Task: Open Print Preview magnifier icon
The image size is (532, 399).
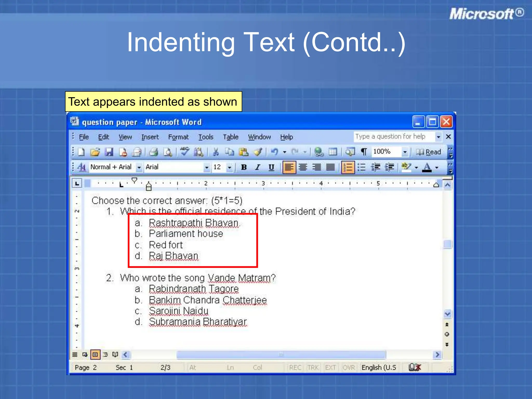Action: 168,152
